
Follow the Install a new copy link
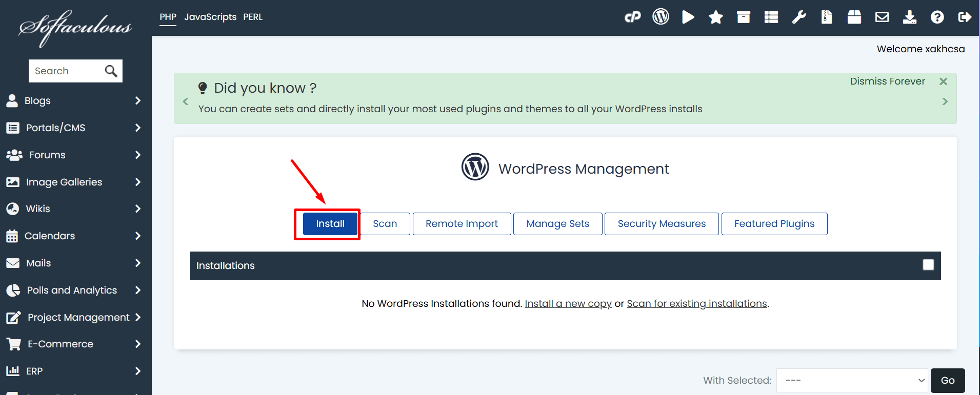coord(568,303)
